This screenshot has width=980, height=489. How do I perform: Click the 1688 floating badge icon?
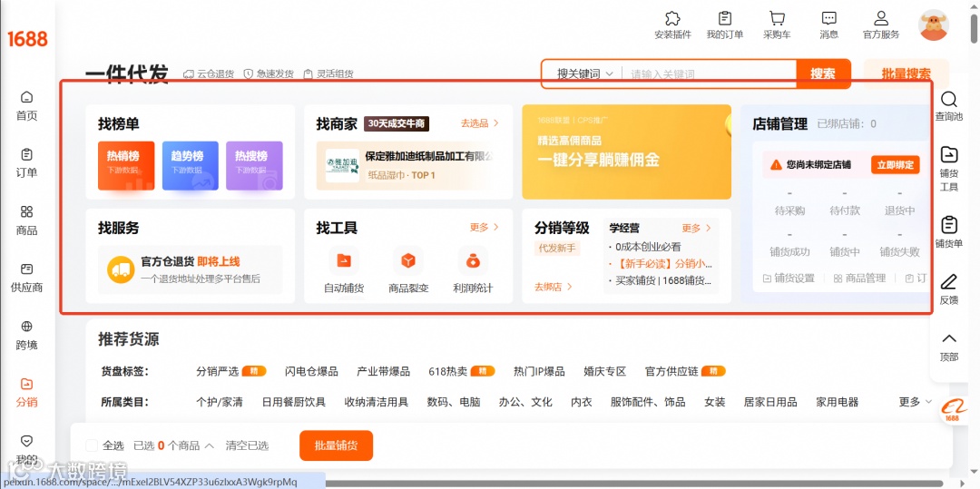953,410
